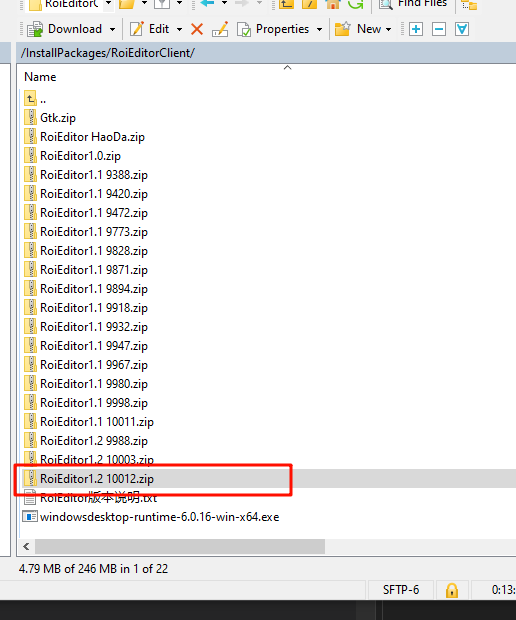Expand the New dropdown arrow
Screen dimensions: 516x620
coord(389,30)
